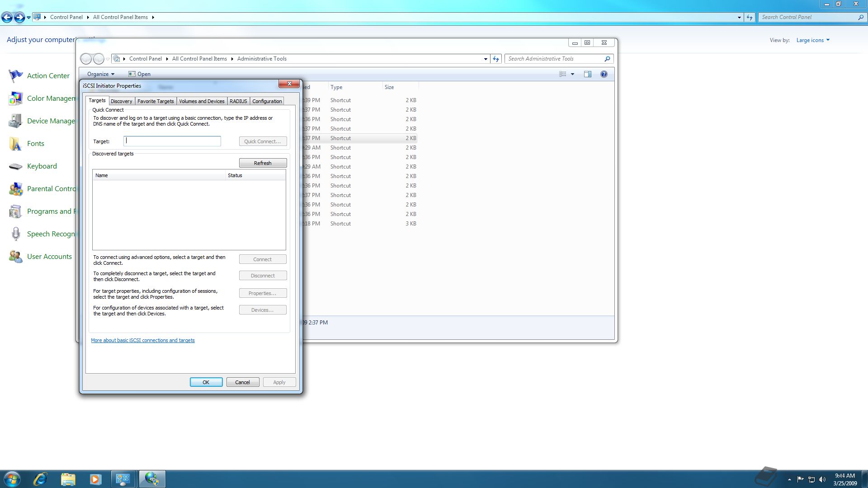This screenshot has width=868, height=488.
Task: Open Device Manager icon
Action: point(16,121)
